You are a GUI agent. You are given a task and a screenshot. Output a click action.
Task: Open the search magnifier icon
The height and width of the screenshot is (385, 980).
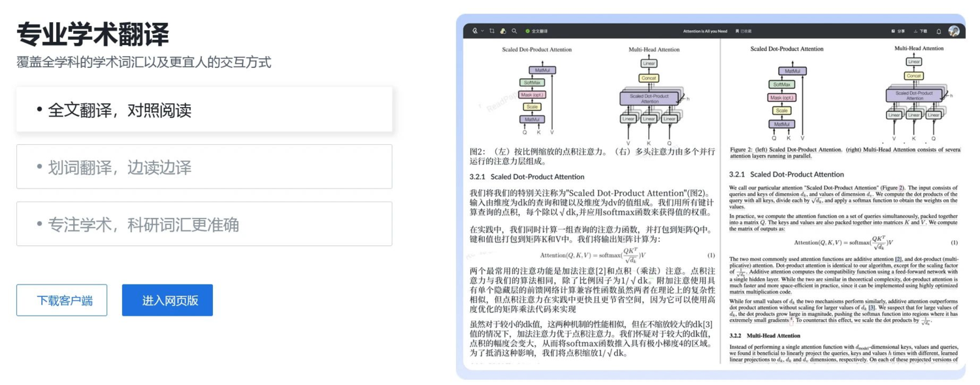pos(514,31)
